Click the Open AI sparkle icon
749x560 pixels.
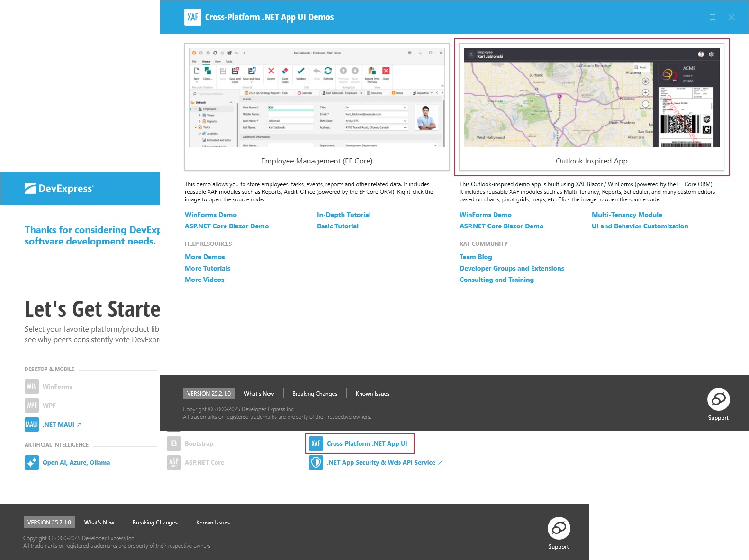[x=32, y=462]
